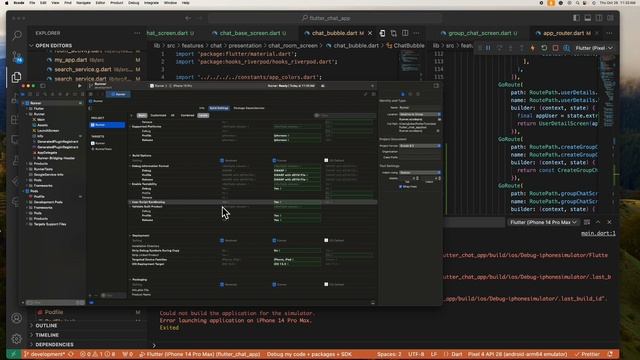Trigger Flutter hot reload lightning icon
This screenshot has width=640, height=360.
[533, 48]
